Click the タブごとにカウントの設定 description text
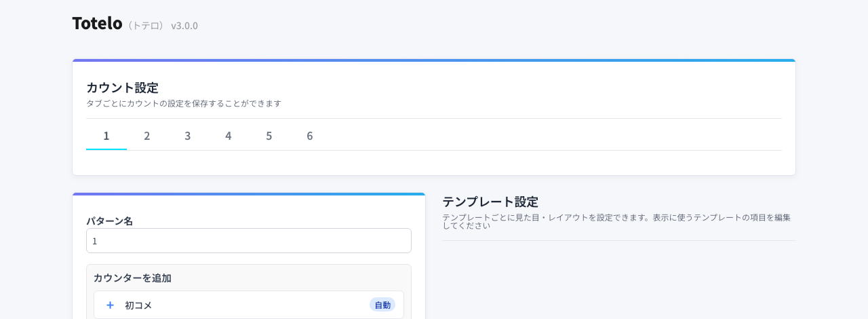Viewport: 868px width, 319px height. [184, 103]
